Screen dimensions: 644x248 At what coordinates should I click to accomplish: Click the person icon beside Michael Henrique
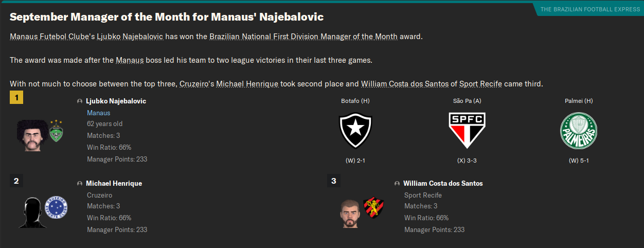[x=80, y=184]
